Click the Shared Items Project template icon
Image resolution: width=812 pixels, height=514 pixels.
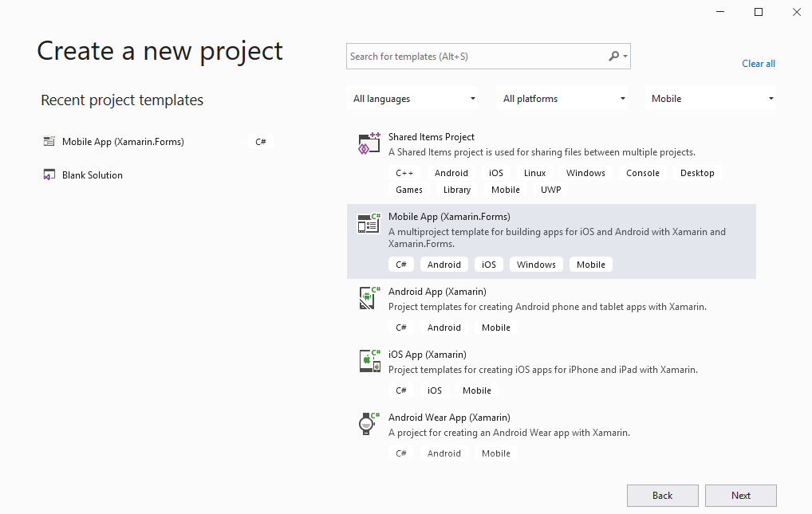point(368,143)
